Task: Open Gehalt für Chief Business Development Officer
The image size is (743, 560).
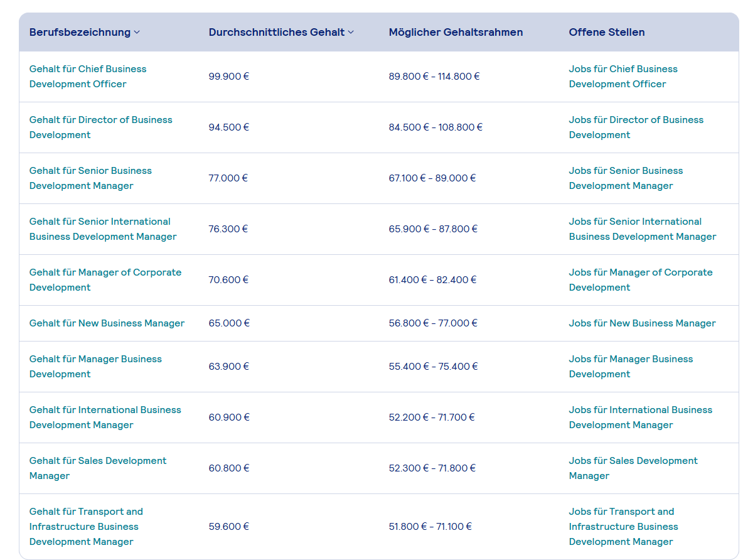Action: click(88, 77)
